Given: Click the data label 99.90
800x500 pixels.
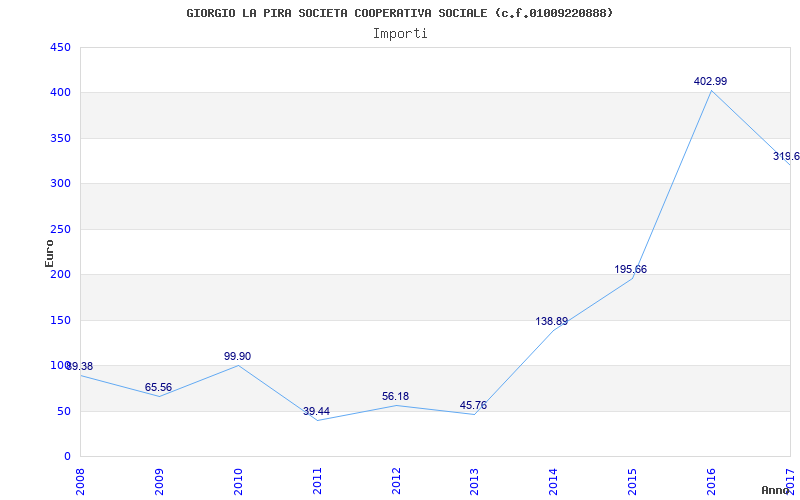Looking at the screenshot, I should [237, 356].
